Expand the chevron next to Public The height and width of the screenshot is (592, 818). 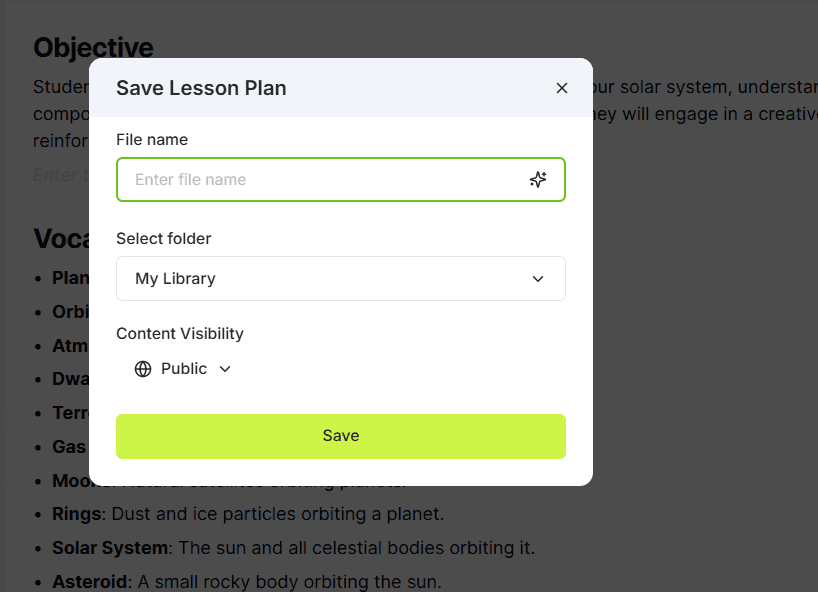click(225, 369)
